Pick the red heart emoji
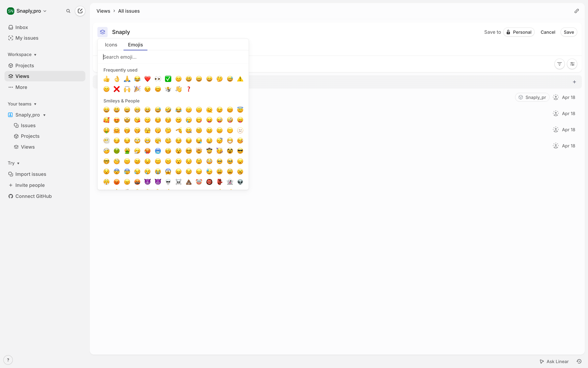This screenshot has width=588, height=368. [147, 79]
